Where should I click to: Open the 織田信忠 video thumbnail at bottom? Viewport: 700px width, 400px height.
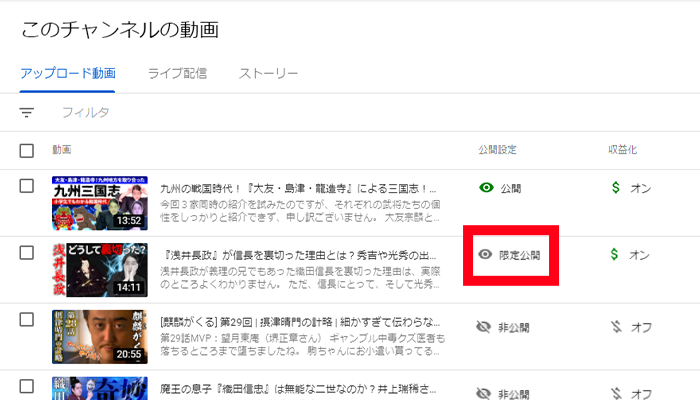point(100,388)
